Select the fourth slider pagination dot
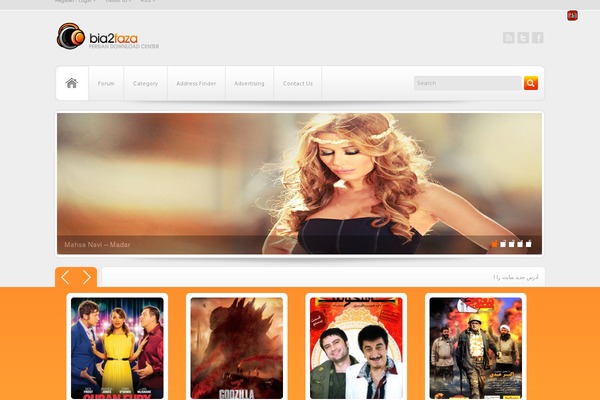This screenshot has width=600, height=400. point(520,244)
